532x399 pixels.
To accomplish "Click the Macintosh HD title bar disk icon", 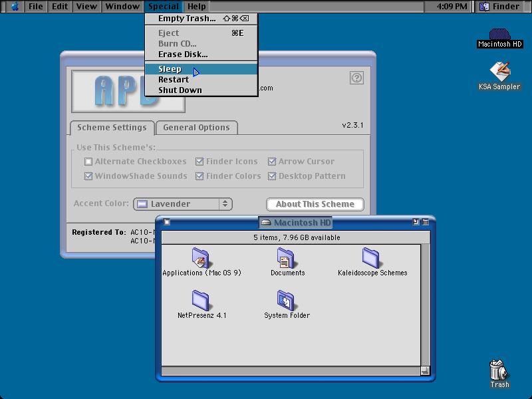I will (267, 223).
